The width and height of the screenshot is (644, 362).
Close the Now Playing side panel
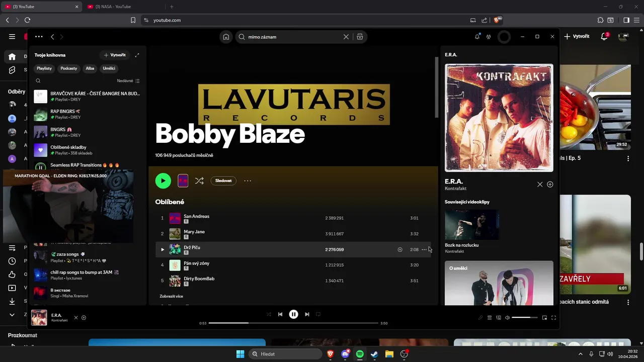pyautogui.click(x=540, y=185)
